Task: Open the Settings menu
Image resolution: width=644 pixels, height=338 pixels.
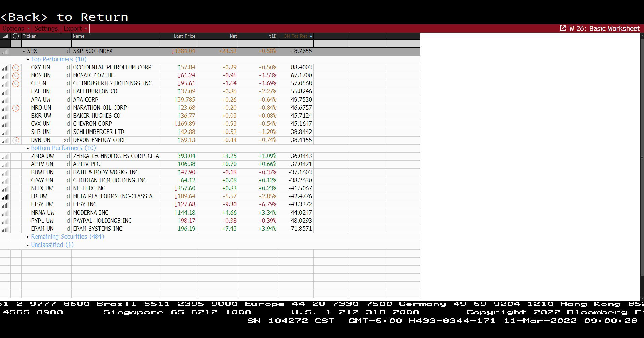Action: click(x=46, y=29)
